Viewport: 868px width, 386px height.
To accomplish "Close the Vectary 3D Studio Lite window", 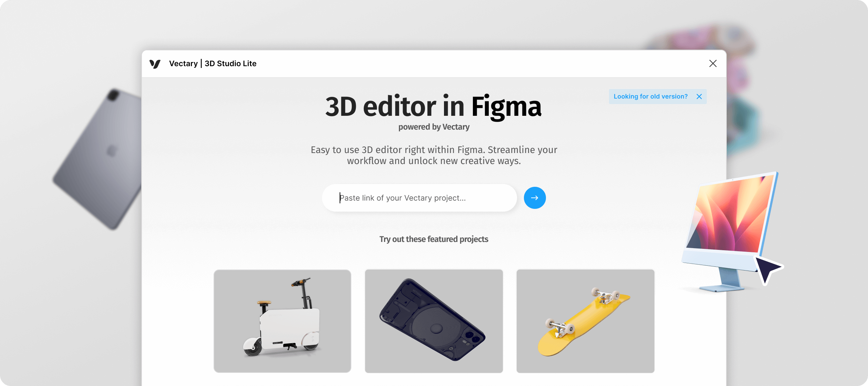I will click(x=713, y=63).
